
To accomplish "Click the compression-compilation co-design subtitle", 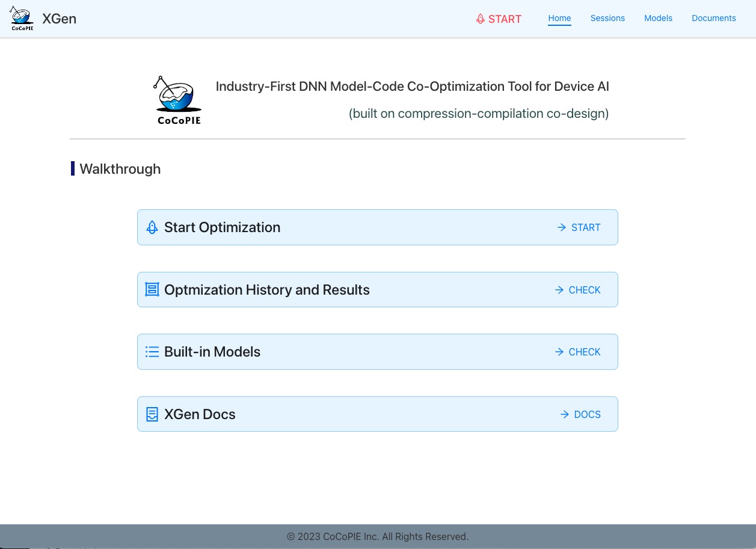I will coord(479,114).
